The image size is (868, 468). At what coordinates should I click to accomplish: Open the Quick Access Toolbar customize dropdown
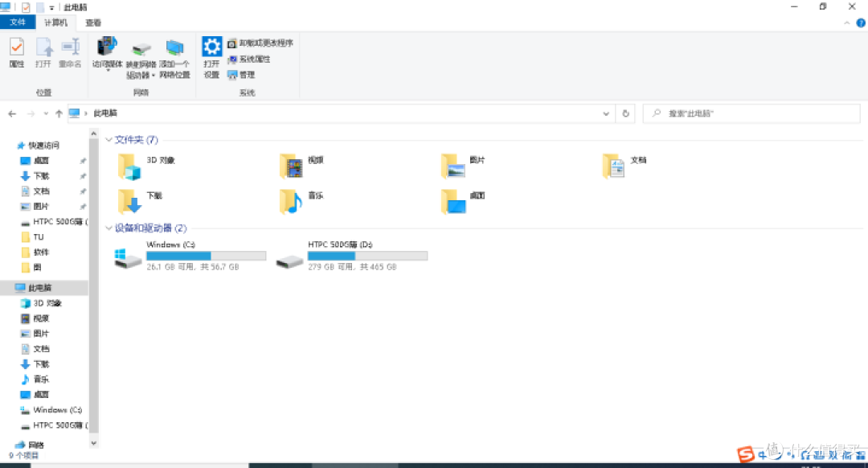[x=51, y=8]
